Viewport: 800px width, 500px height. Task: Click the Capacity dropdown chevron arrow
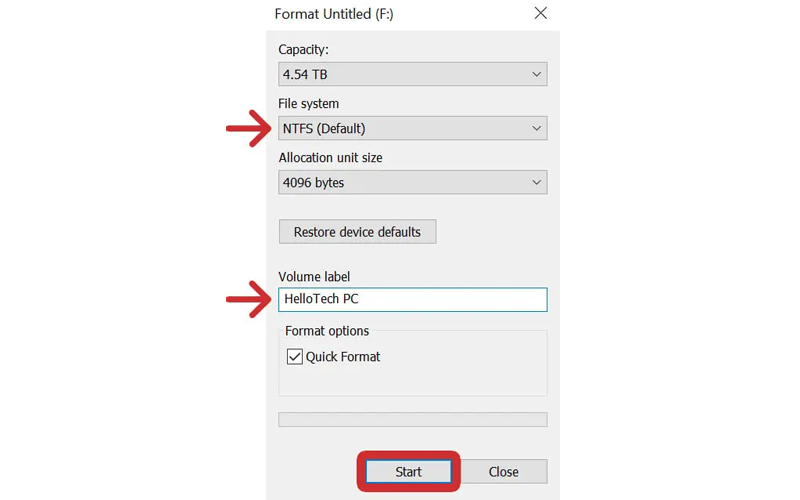[x=536, y=74]
